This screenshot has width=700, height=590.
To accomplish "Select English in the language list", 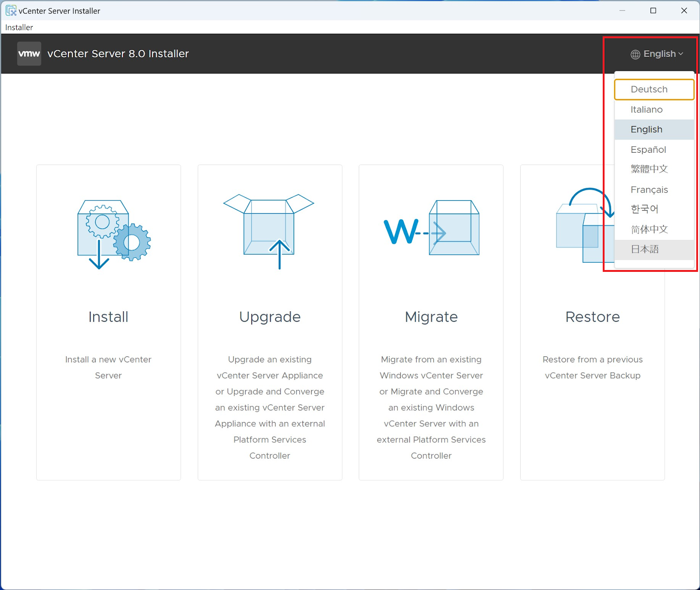I will (x=654, y=130).
